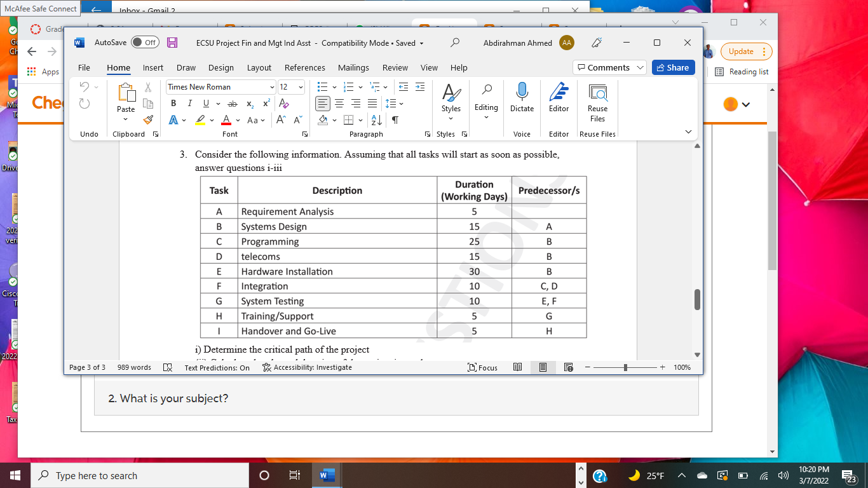Screen dimensions: 868x488
Task: Toggle Underline formatting
Action: coord(207,104)
